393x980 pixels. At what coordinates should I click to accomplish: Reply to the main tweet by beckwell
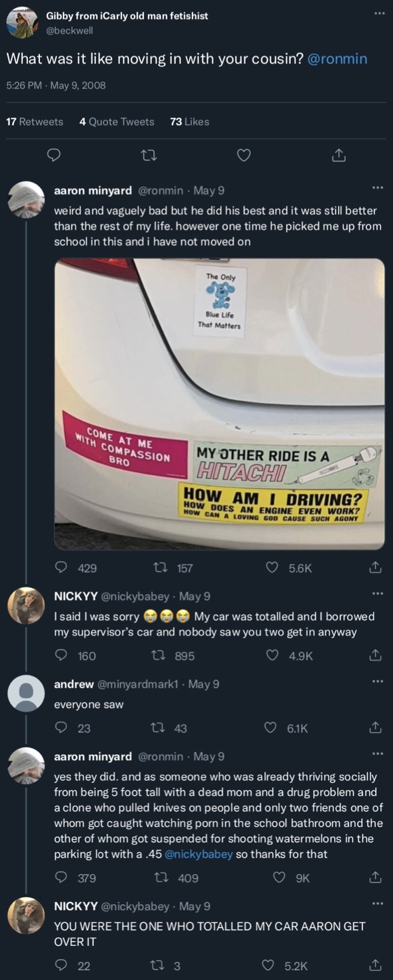54,155
